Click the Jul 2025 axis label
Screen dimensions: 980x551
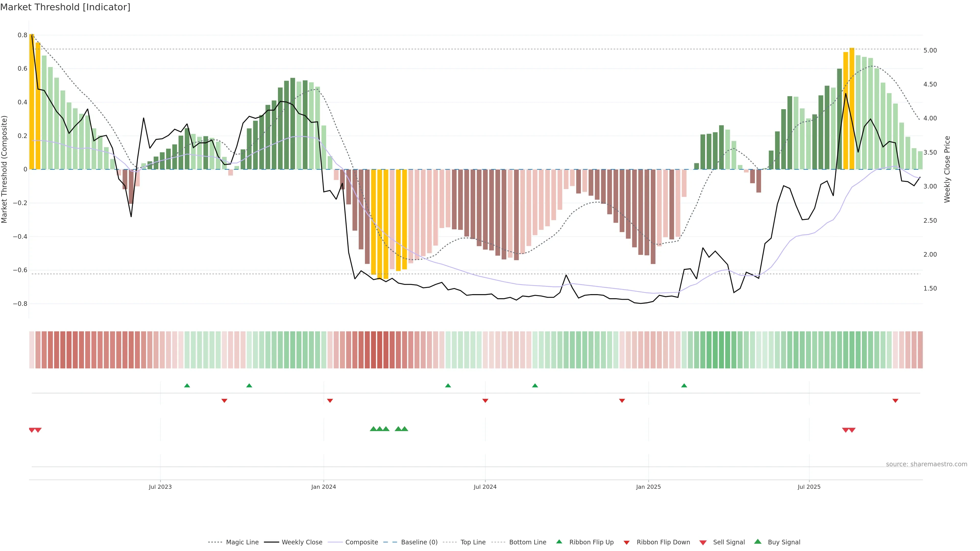coord(809,487)
